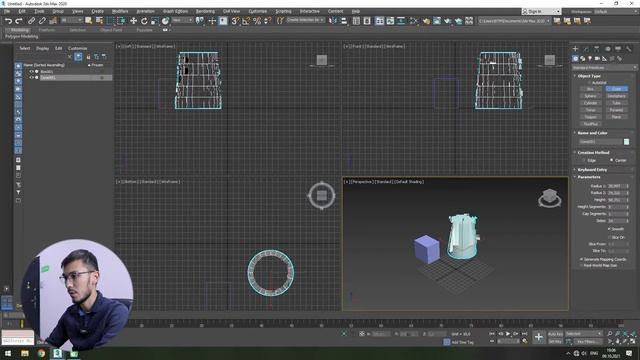Collapse the Name and Color rollout

coord(592,133)
